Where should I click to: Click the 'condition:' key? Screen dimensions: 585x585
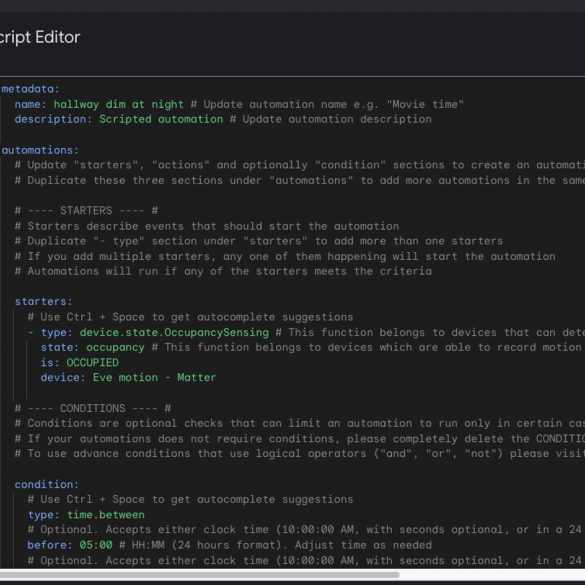[x=47, y=484]
